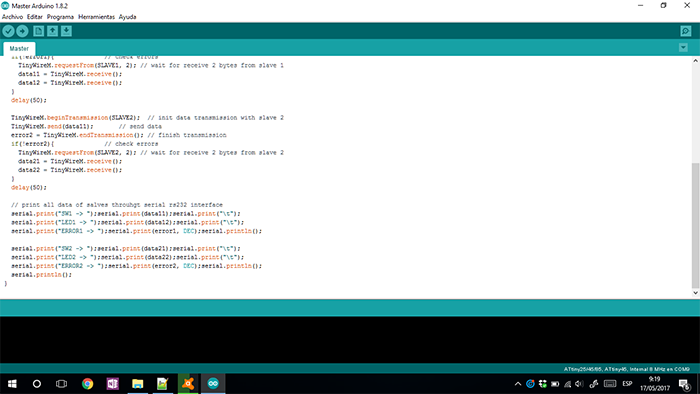This screenshot has height=394, width=700.
Task: Save the sketch with the Save icon
Action: (67, 31)
